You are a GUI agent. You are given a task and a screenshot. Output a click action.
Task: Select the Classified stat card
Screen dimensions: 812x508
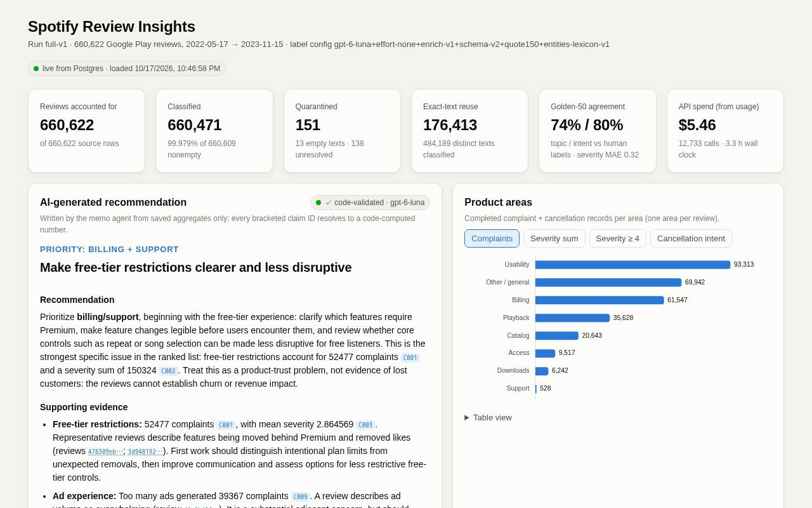(x=214, y=131)
